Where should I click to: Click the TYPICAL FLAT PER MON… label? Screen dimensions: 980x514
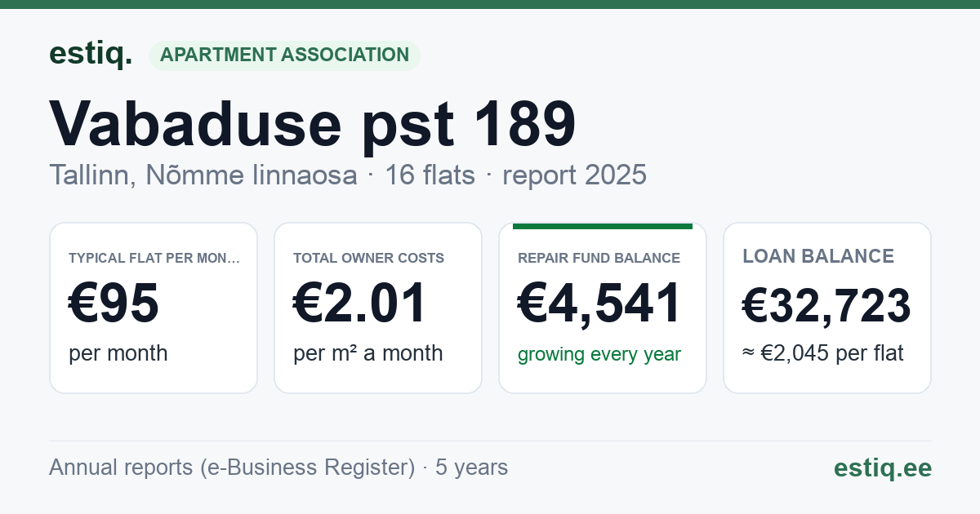coord(154,258)
